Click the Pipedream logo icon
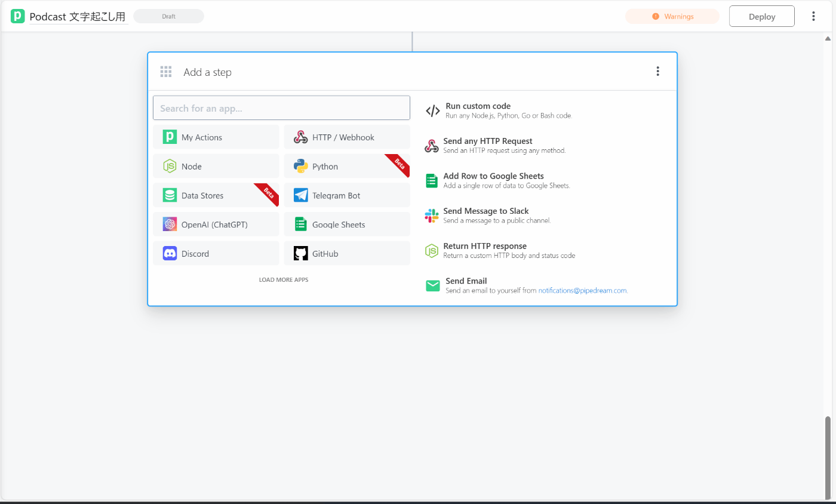The height and width of the screenshot is (504, 836). (18, 16)
